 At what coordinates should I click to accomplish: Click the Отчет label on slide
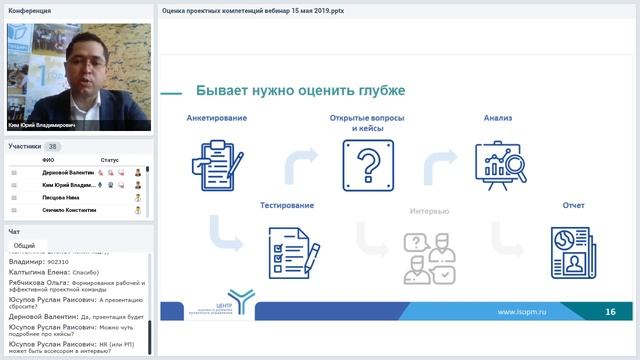coord(573,205)
